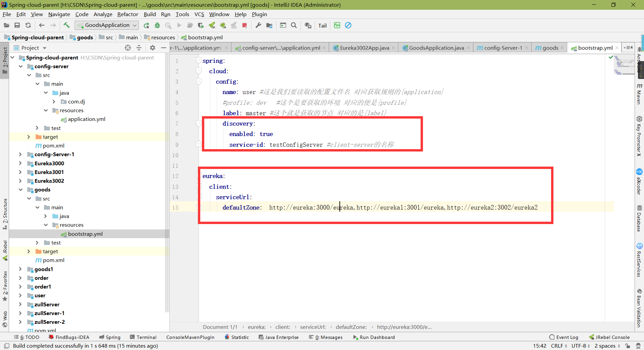The height and width of the screenshot is (350, 644).
Task: Fold the eureka block at line 12
Action: point(199,176)
